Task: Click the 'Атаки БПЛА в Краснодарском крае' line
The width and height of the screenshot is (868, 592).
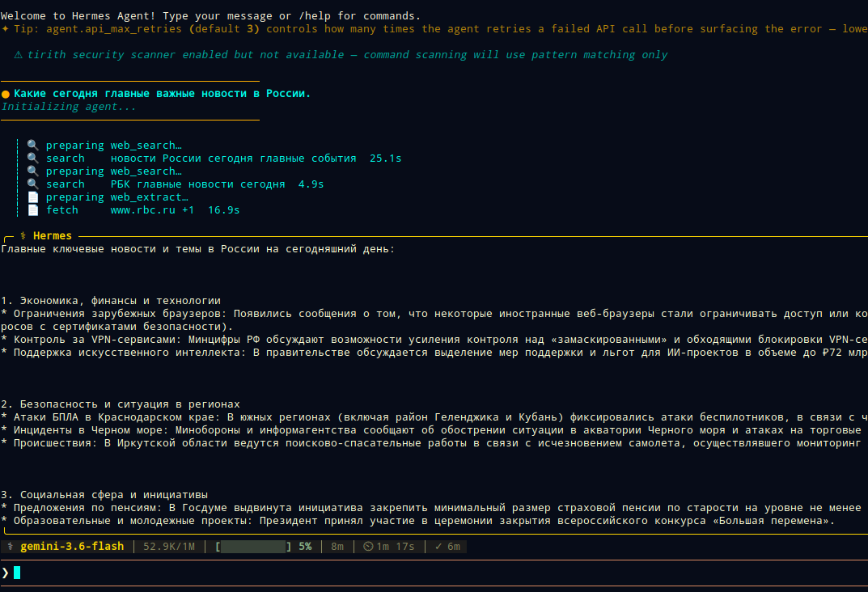Action: [x=434, y=417]
